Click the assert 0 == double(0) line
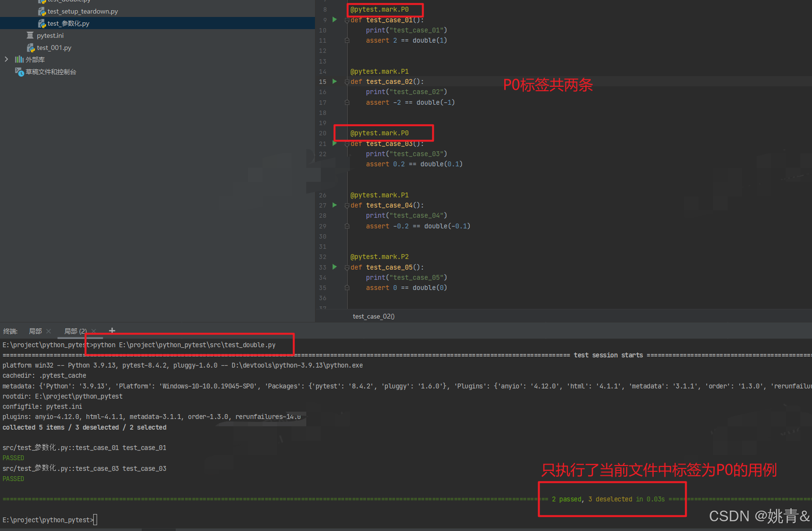This screenshot has width=812, height=531. click(x=407, y=288)
